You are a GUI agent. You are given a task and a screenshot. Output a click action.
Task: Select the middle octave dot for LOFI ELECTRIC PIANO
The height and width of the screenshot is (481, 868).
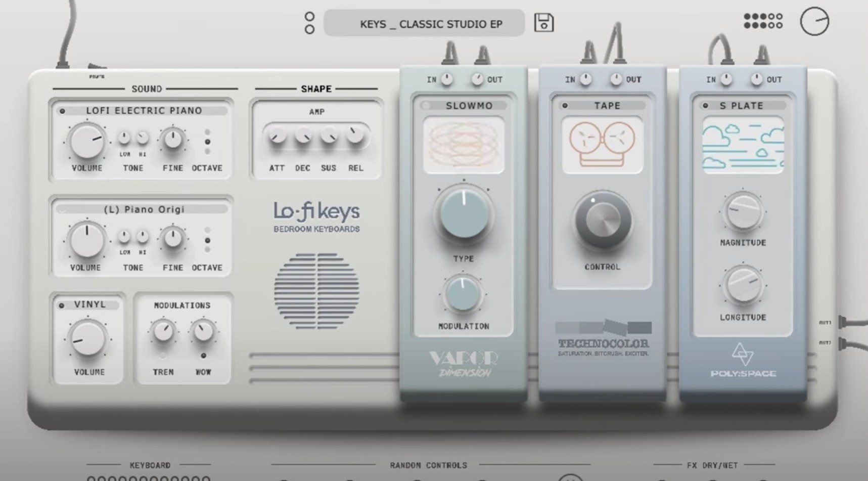207,142
